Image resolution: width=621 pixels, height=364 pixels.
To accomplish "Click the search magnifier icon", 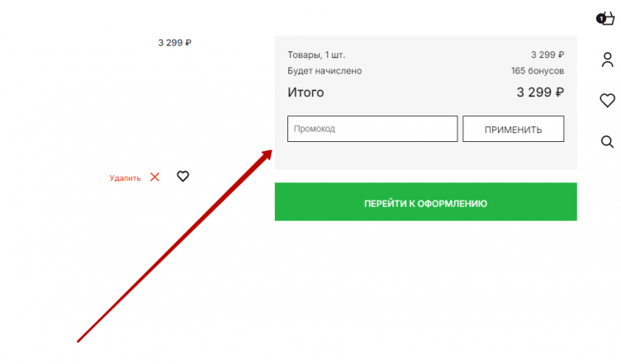I will [x=608, y=141].
